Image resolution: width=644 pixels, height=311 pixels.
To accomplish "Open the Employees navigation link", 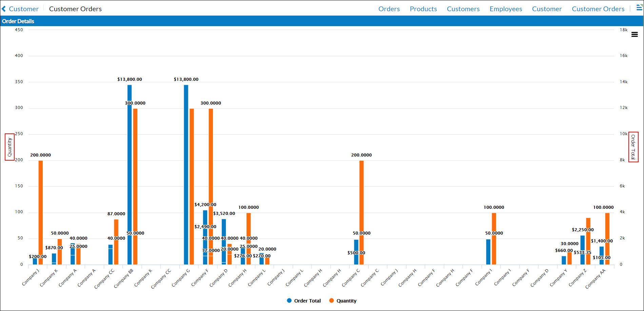I will tap(506, 9).
